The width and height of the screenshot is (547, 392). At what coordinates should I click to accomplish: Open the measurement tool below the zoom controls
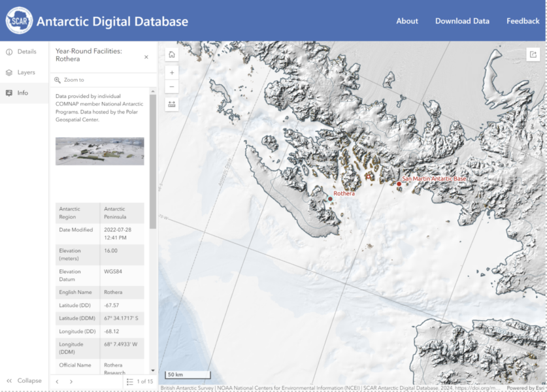[x=172, y=103]
